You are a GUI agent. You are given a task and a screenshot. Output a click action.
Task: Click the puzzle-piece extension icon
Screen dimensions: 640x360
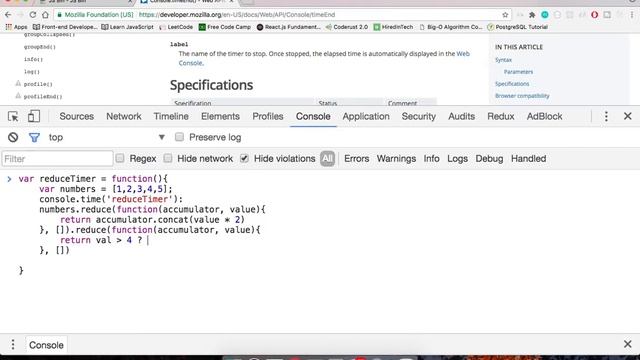coord(532,15)
